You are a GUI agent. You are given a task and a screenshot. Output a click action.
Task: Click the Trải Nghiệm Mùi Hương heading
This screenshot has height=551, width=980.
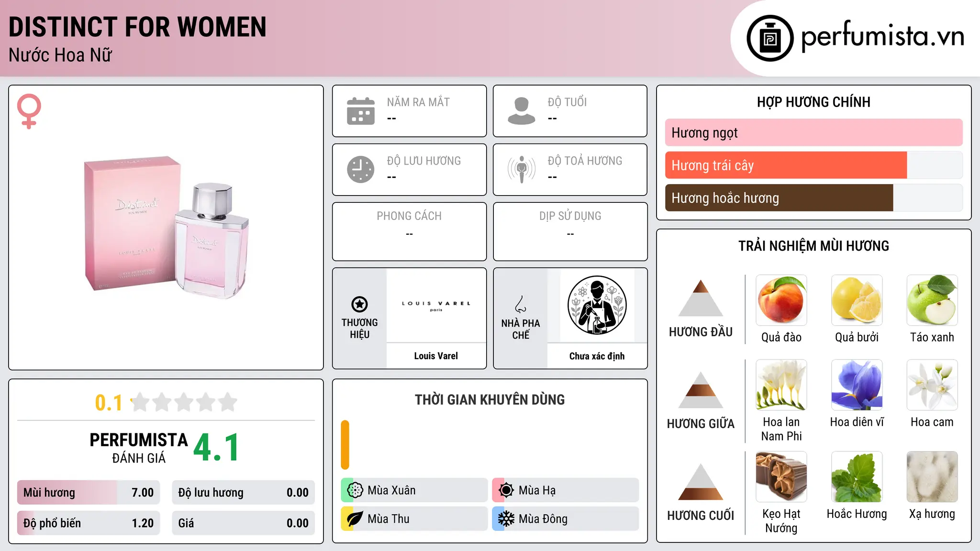pyautogui.click(x=813, y=246)
